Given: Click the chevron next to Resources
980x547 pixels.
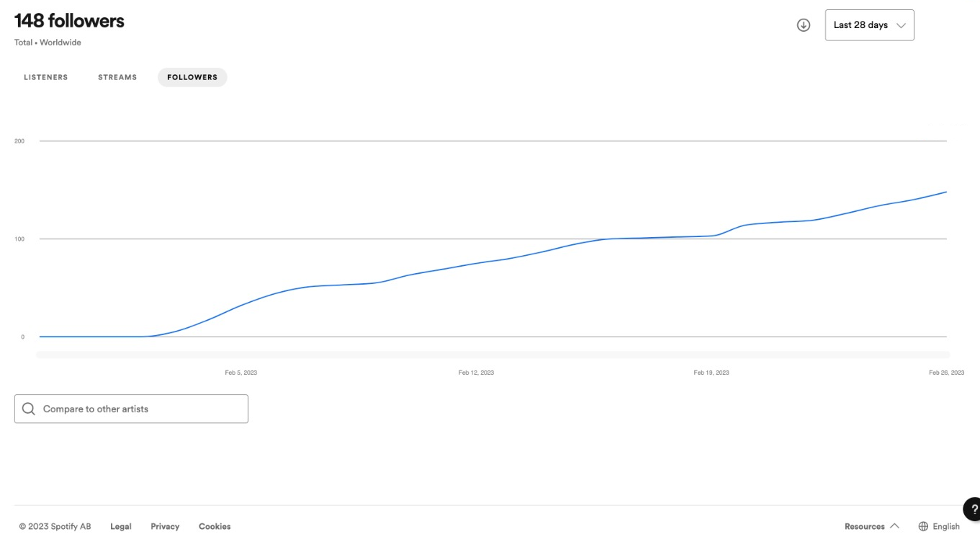Looking at the screenshot, I should [x=894, y=526].
